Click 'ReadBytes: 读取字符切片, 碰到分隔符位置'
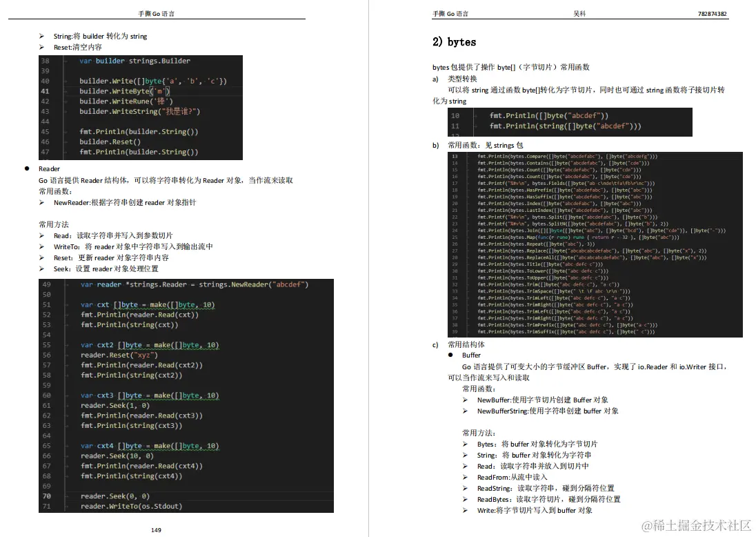 pyautogui.click(x=548, y=499)
